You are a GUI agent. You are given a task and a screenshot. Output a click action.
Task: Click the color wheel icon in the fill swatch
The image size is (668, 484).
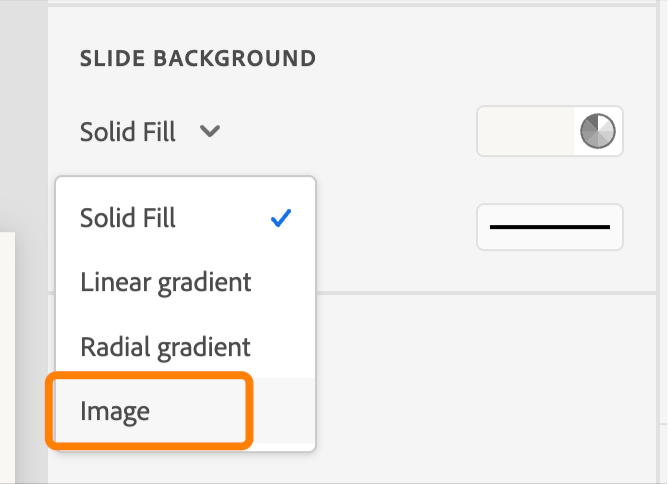(598, 131)
